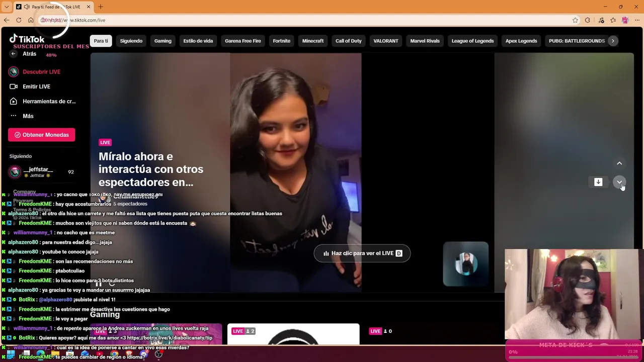Click the pink LIVE badge on the stream
Screen dimensions: 644x362
click(105, 142)
